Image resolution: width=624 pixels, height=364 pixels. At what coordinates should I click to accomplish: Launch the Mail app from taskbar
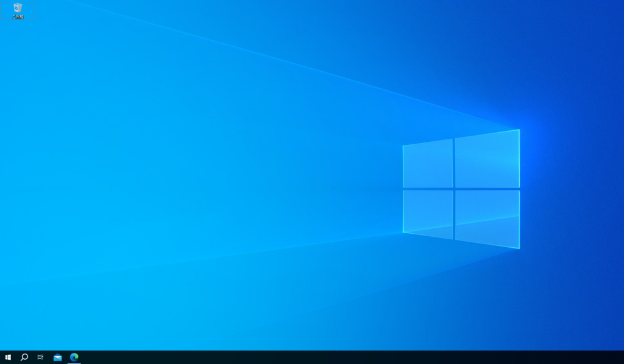point(58,357)
